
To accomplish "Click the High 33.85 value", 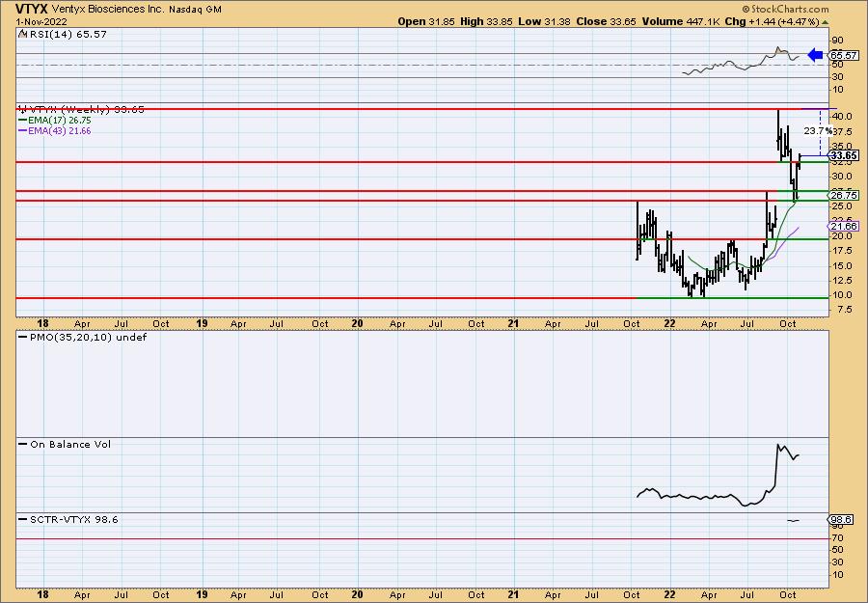I will pos(487,21).
